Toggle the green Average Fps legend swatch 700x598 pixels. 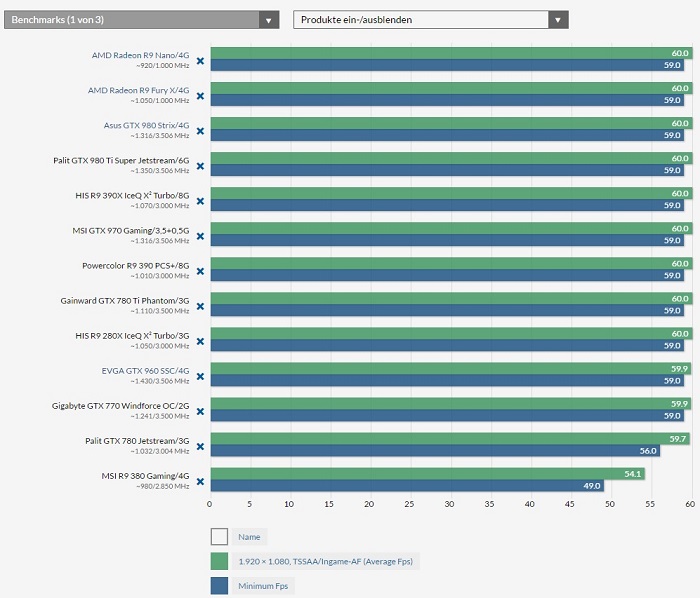pos(219,561)
